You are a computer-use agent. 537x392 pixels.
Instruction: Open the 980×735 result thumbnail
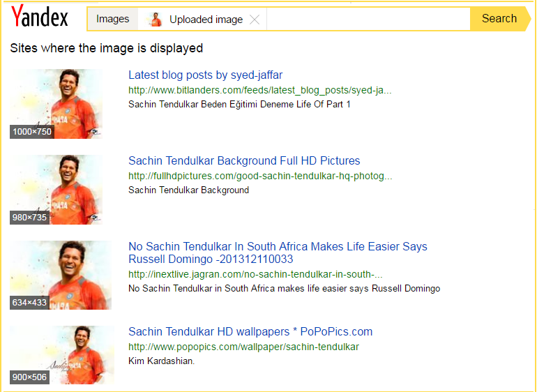(56, 190)
